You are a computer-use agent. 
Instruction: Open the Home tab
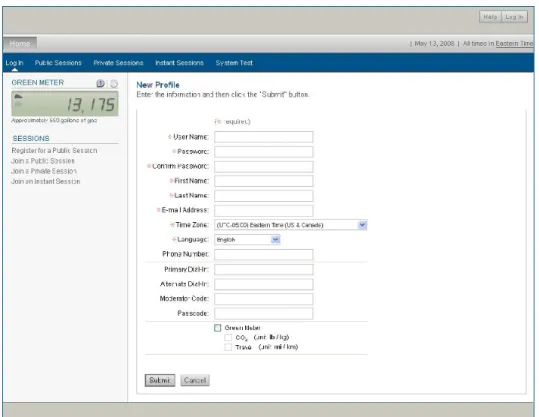click(20, 44)
